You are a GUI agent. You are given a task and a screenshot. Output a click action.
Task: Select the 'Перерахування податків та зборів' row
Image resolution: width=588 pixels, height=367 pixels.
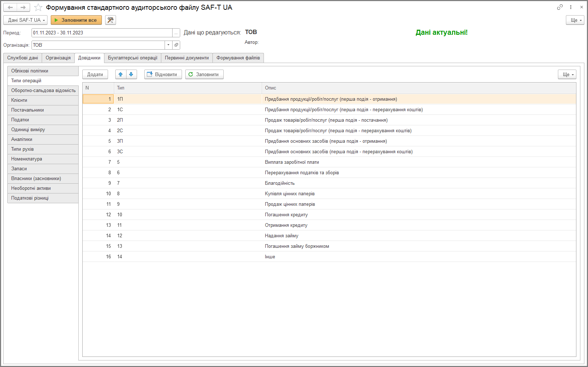(x=329, y=173)
